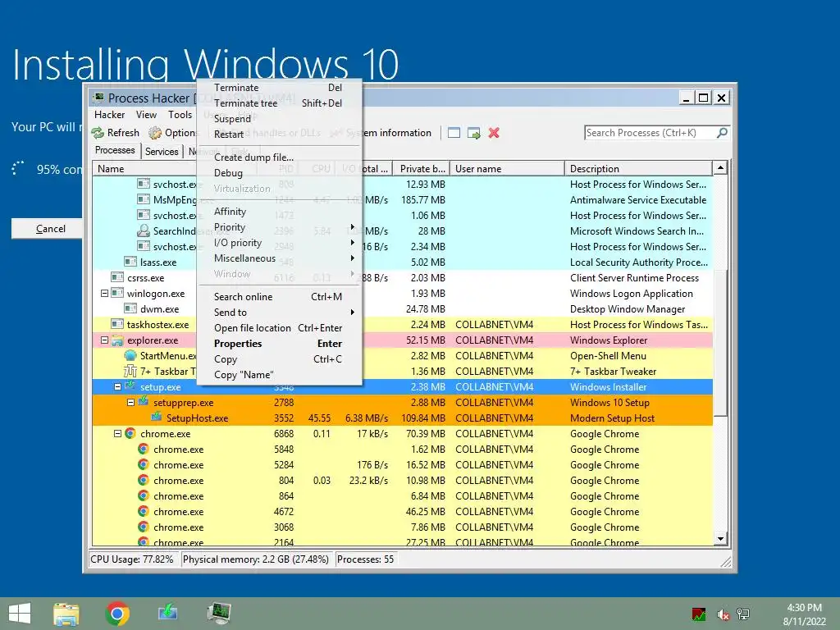Click process list scrollbar down arrow
This screenshot has height=630, width=840.
pyautogui.click(x=720, y=539)
